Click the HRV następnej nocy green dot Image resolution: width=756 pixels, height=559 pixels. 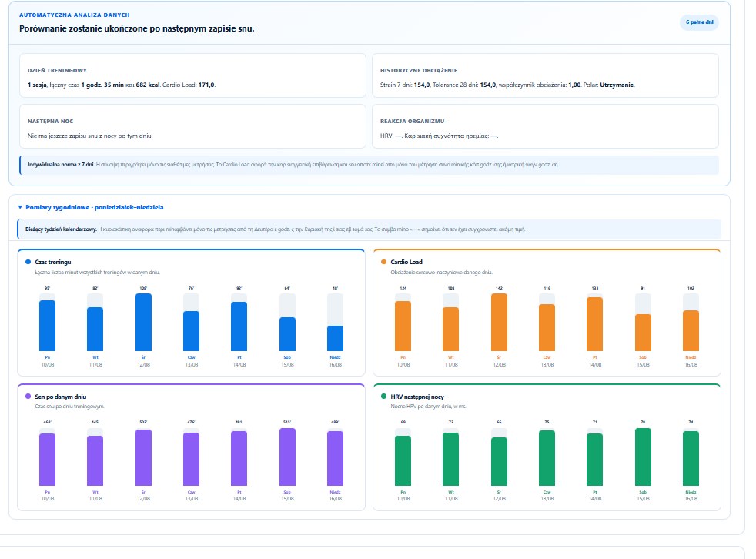384,397
